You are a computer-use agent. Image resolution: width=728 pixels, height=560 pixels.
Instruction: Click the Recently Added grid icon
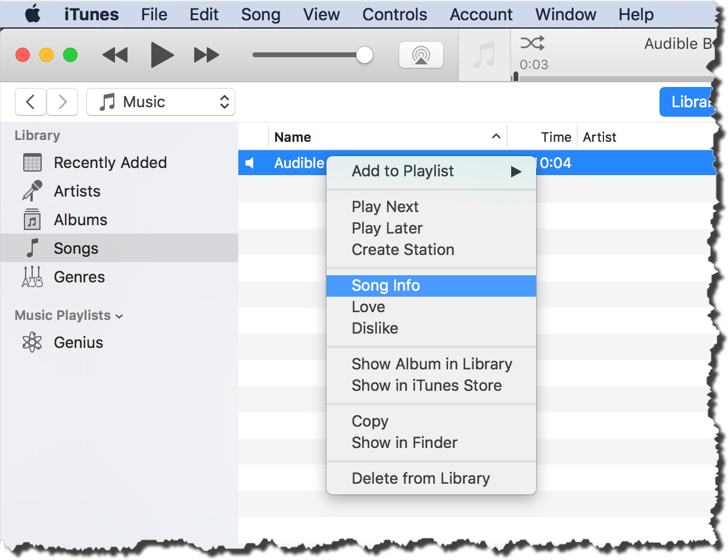[32, 163]
